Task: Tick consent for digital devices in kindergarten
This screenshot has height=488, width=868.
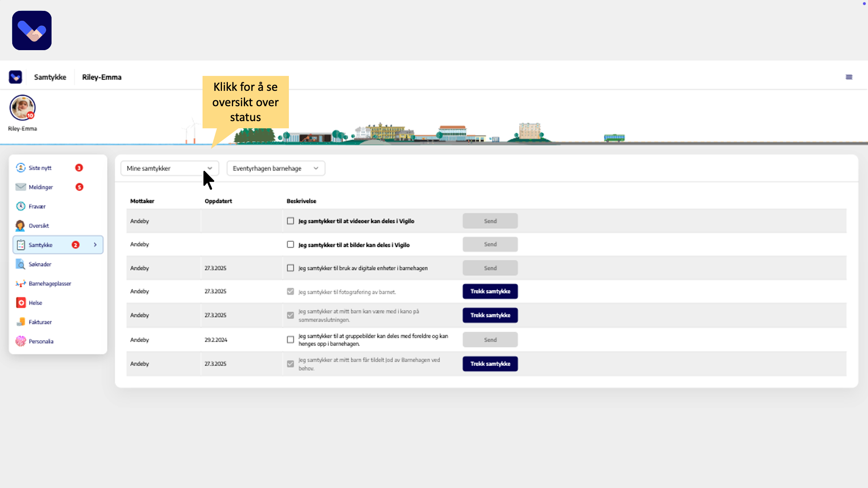Action: [290, 268]
